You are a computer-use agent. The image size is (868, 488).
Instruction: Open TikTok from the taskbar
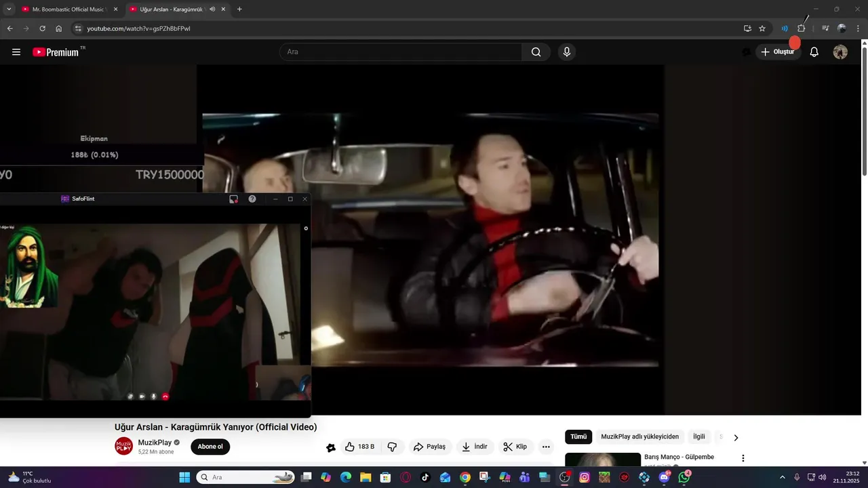[425, 477]
